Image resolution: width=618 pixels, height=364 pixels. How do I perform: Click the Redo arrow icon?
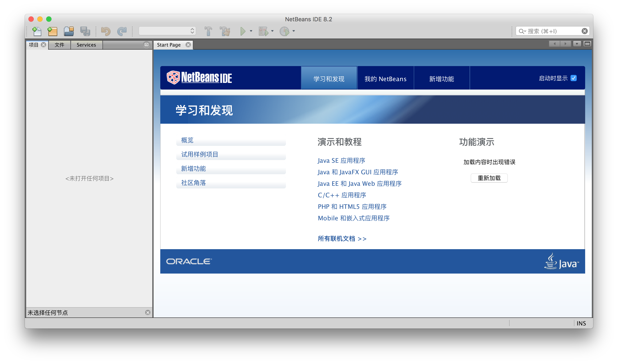point(122,31)
